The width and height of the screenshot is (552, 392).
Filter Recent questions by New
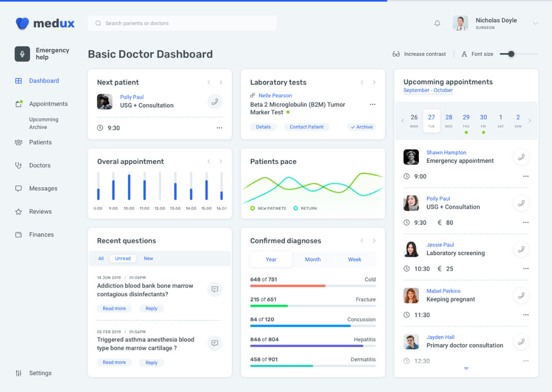click(x=148, y=258)
